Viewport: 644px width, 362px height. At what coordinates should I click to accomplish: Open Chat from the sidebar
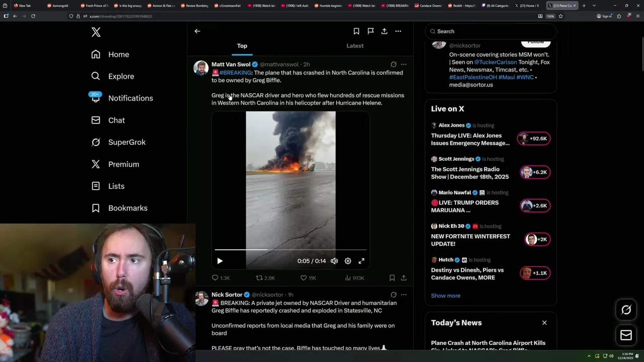pos(108,120)
